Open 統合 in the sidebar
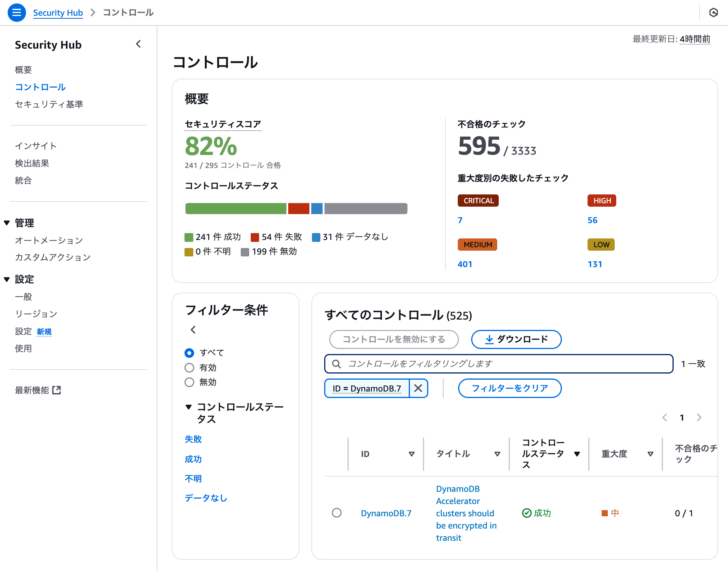 point(23,181)
